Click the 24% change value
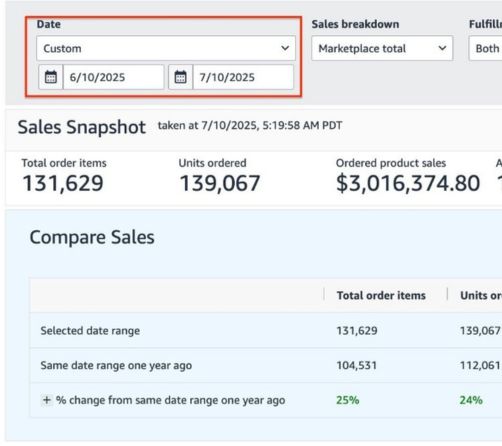Viewport: 502px width, 446px height. tap(471, 400)
